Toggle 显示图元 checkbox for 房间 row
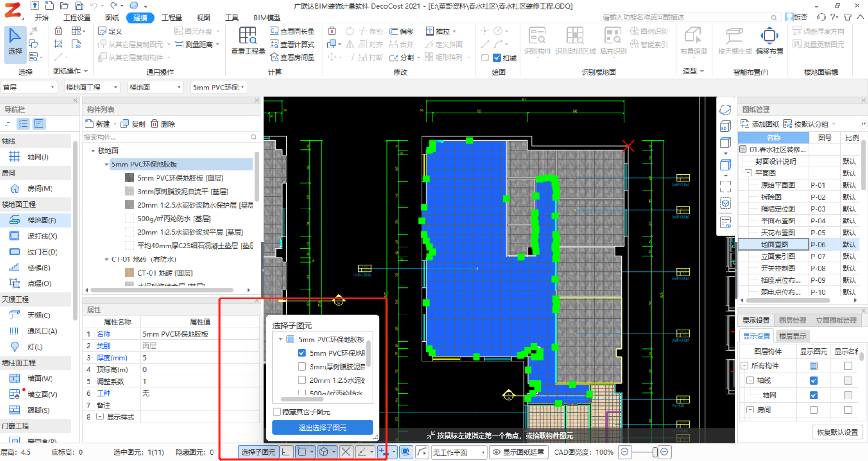This screenshot has height=461, width=868. (814, 410)
